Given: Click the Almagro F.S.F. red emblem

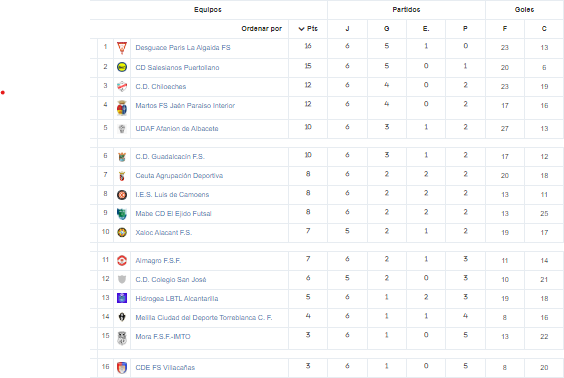Looking at the screenshot, I should (122, 260).
